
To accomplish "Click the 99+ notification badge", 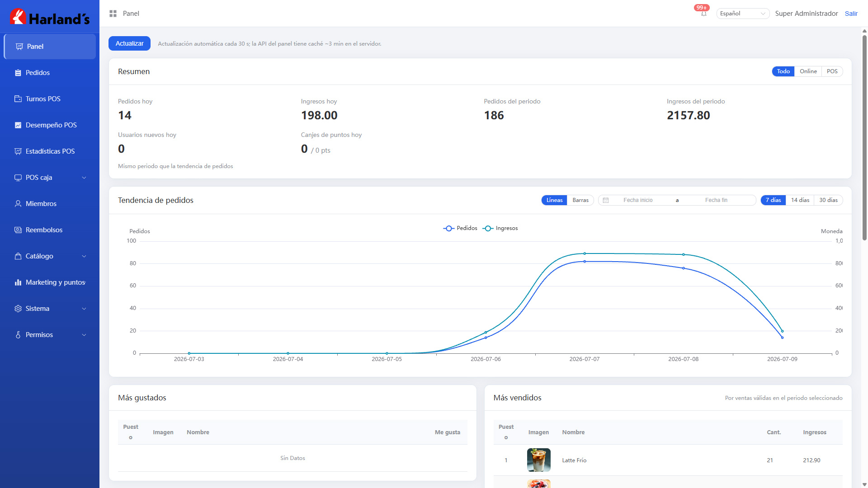I will point(702,8).
